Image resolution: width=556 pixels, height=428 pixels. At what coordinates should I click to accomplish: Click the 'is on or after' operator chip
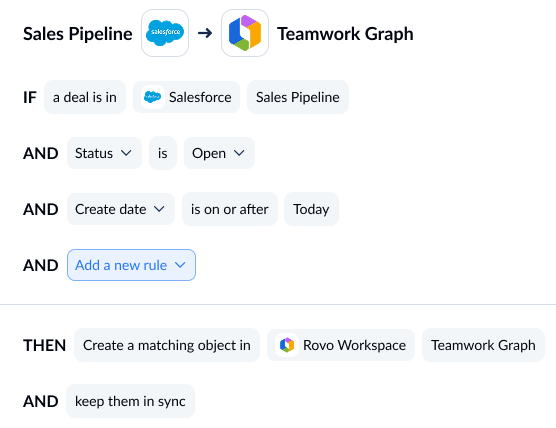(x=230, y=209)
